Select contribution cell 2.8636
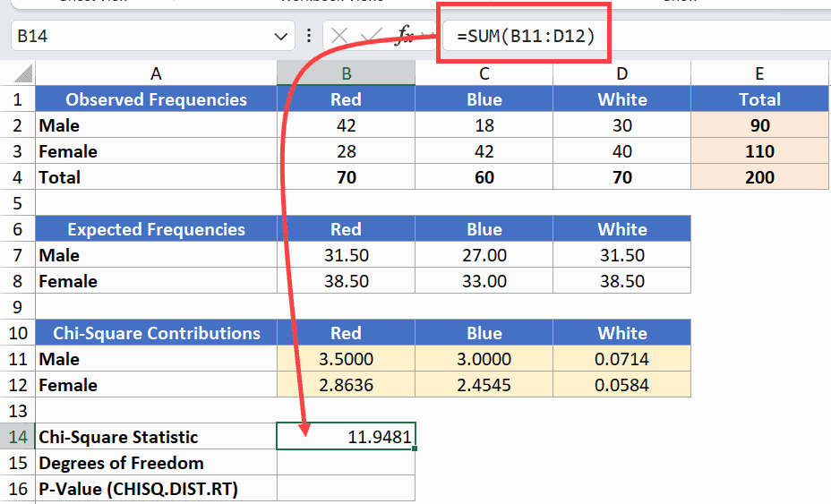This screenshot has height=504, width=831. point(346,385)
